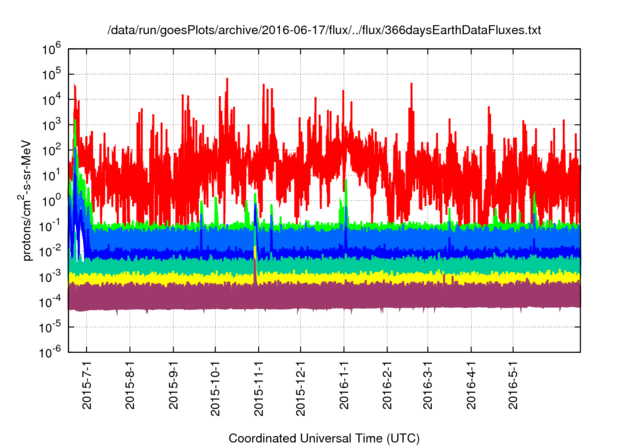Click the 2016-3-1 date label
This screenshot has width=640, height=448.
(427, 384)
